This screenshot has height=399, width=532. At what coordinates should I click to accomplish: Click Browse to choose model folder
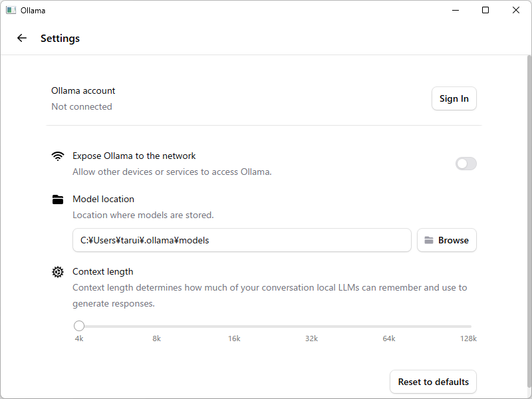[447, 240]
